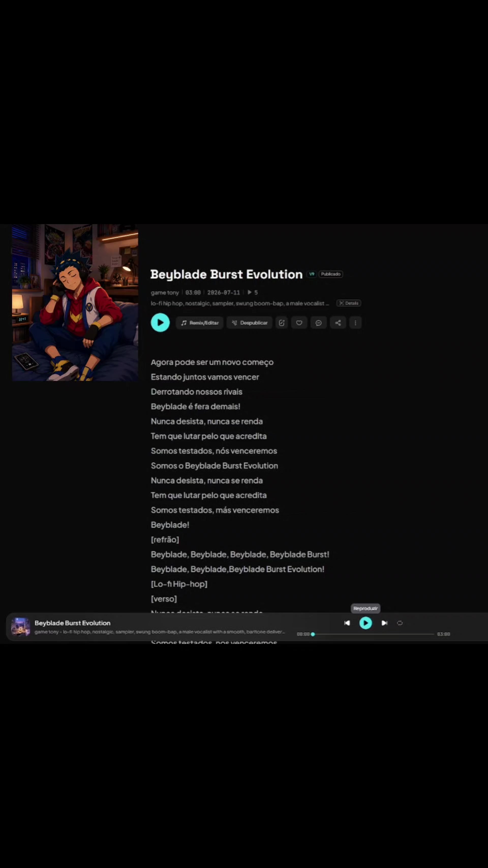Click the lyric "Somos testados, más venceremos"
This screenshot has width=488, height=868.
click(x=215, y=510)
